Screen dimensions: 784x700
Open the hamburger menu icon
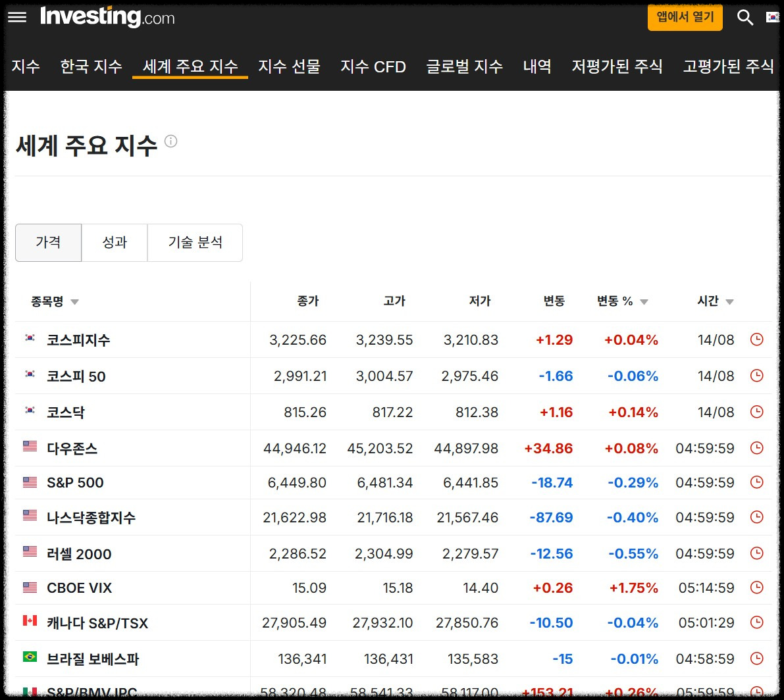click(x=17, y=18)
